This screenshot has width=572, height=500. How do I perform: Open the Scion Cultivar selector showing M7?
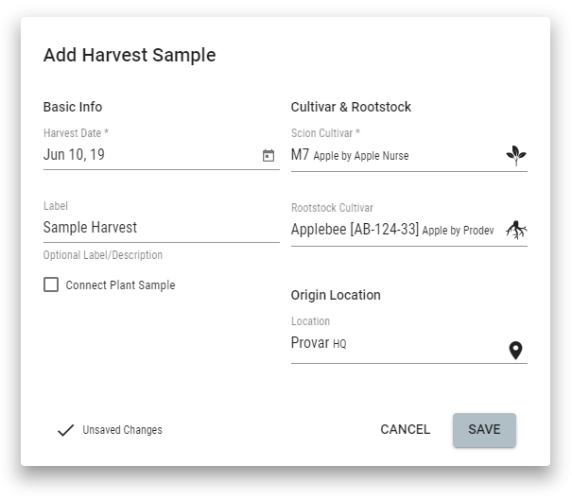tap(409, 155)
